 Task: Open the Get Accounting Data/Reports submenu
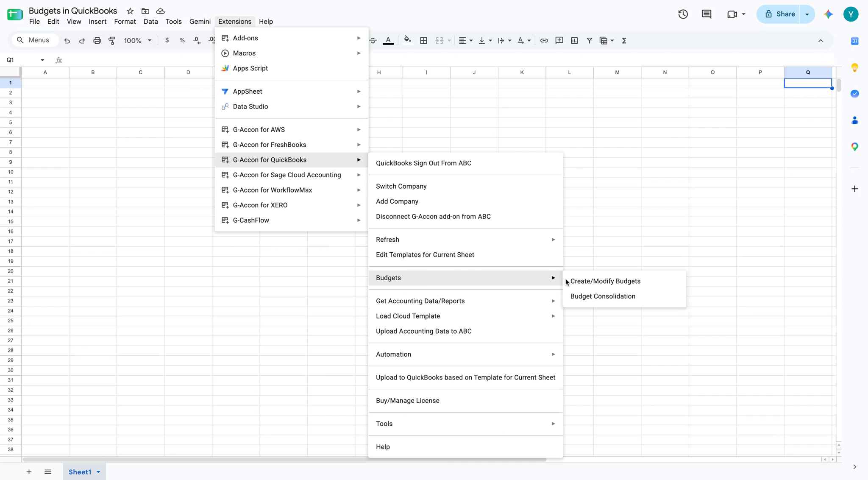coord(465,301)
